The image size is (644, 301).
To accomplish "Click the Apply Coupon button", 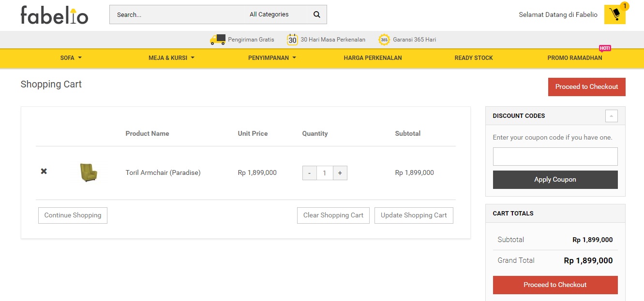I will [555, 180].
